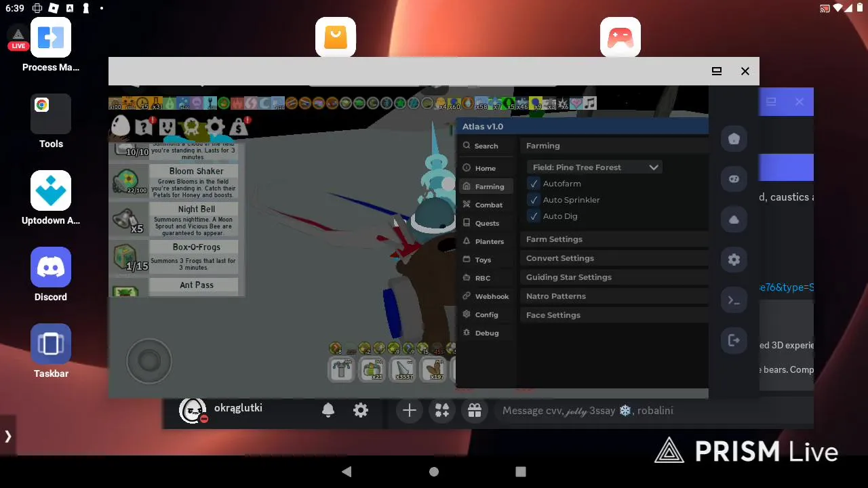Open the Debug tab
868x488 pixels.
coord(487,333)
